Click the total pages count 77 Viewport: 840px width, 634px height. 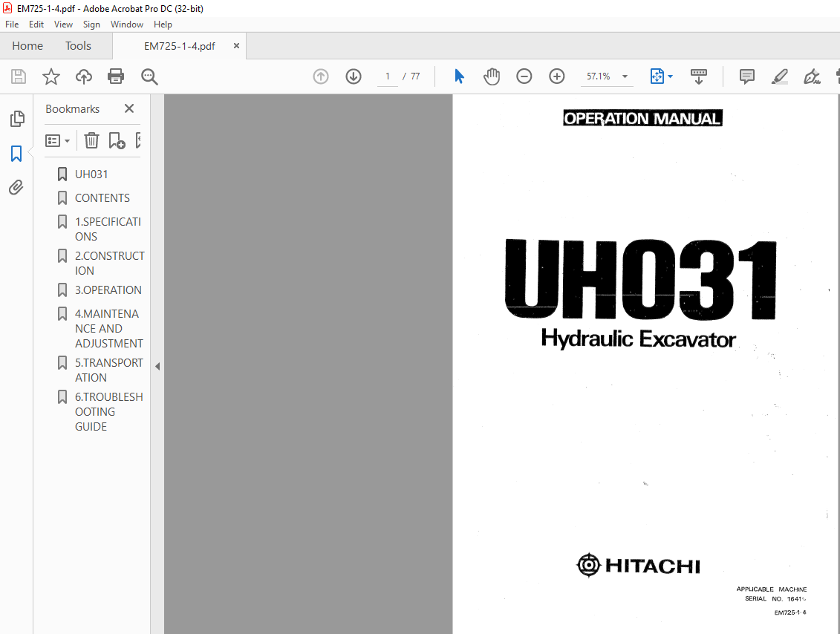coord(415,76)
